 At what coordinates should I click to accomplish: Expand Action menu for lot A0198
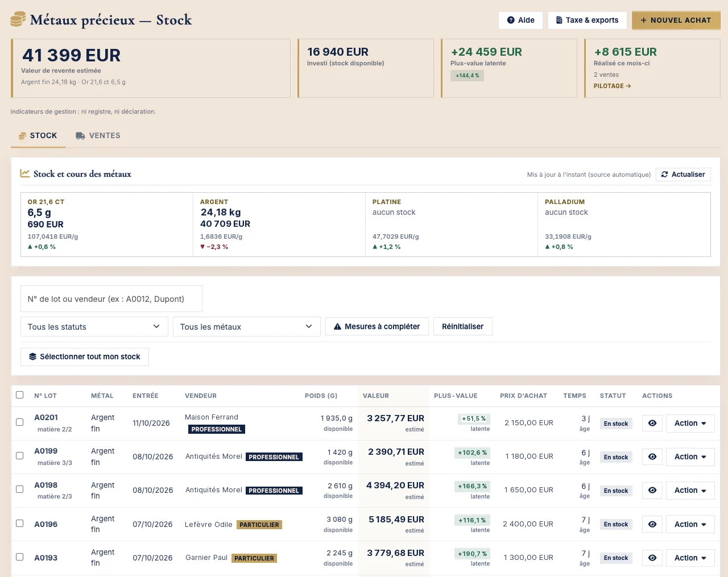[690, 490]
